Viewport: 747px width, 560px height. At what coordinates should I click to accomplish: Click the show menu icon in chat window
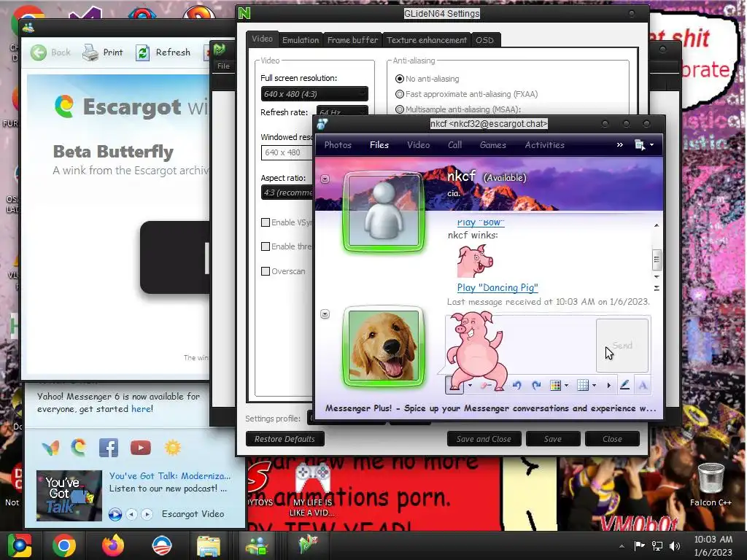coord(643,145)
